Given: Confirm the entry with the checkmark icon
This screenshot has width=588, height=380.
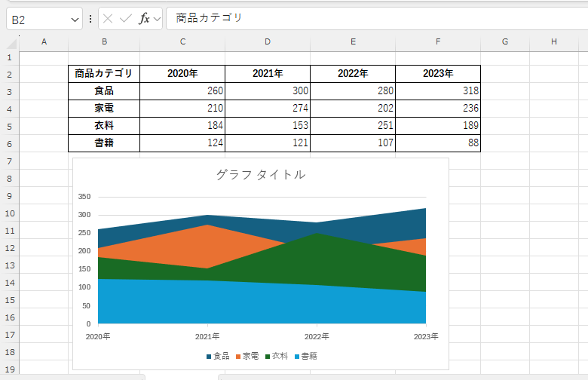Looking at the screenshot, I should point(126,18).
